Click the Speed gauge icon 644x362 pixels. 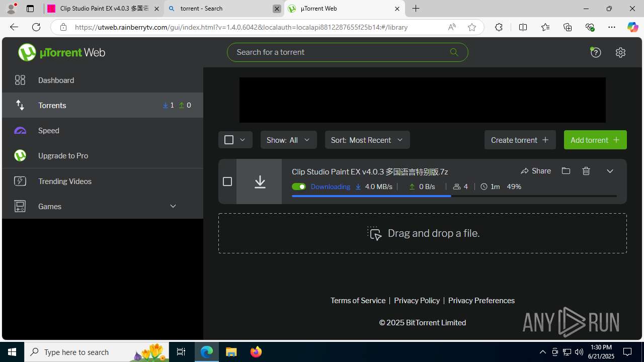pos(20,130)
